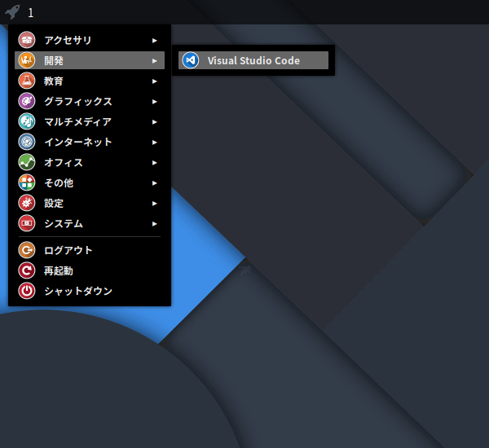Click the グラフィックス palette icon
This screenshot has height=448, width=489.
[x=27, y=101]
